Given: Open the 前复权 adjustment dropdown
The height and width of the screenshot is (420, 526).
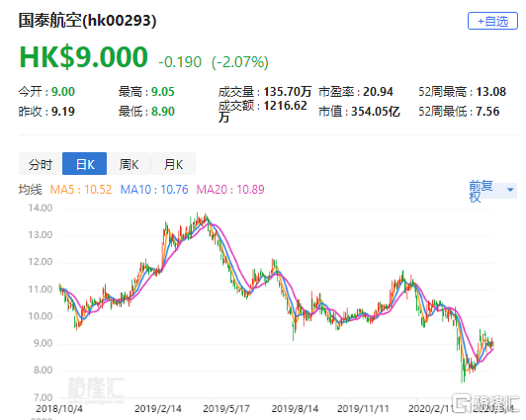Looking at the screenshot, I should (492, 191).
